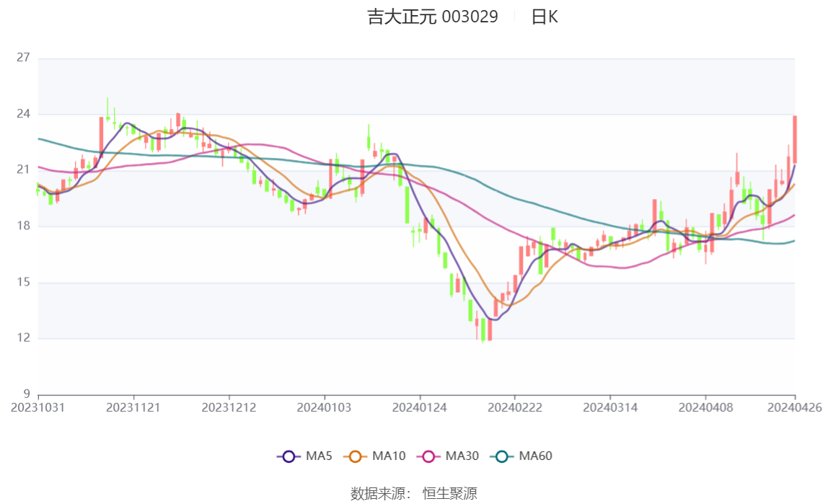Select the 20240103 date axis label
828x504 pixels.
pyautogui.click(x=324, y=407)
